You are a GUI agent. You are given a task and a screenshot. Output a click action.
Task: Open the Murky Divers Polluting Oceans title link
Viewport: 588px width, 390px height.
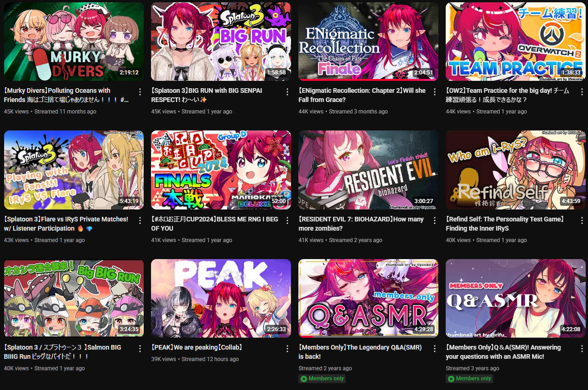pyautogui.click(x=67, y=95)
